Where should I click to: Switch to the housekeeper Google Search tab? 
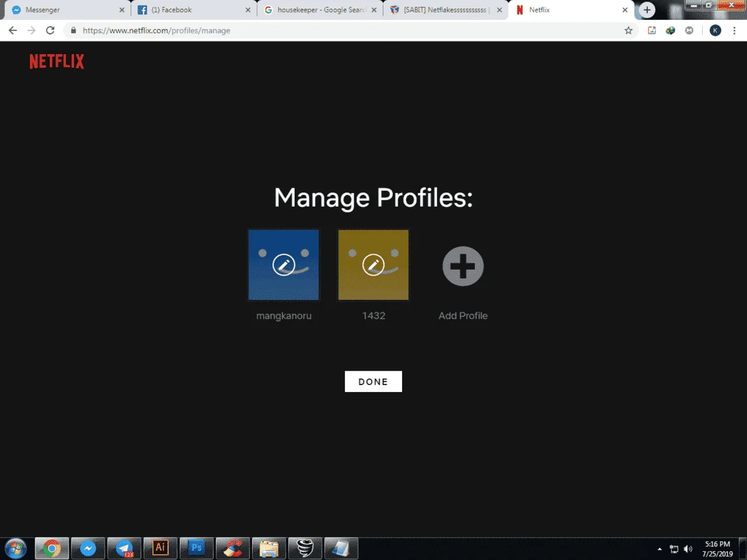[320, 10]
